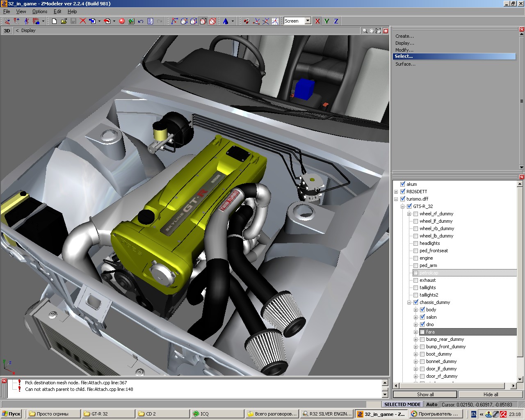525x420 pixels.
Task: Collapse the GTS-R_32 tree node
Action: (x=403, y=206)
